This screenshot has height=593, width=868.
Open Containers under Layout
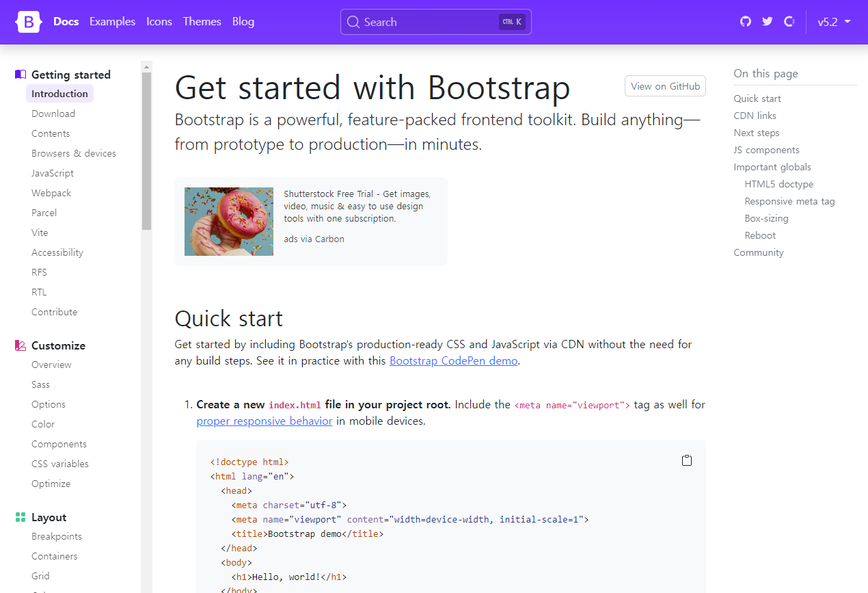tap(55, 556)
